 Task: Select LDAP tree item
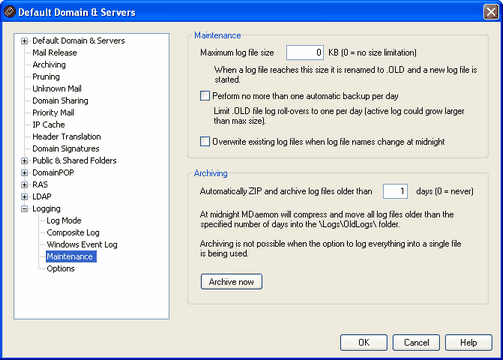(x=42, y=197)
